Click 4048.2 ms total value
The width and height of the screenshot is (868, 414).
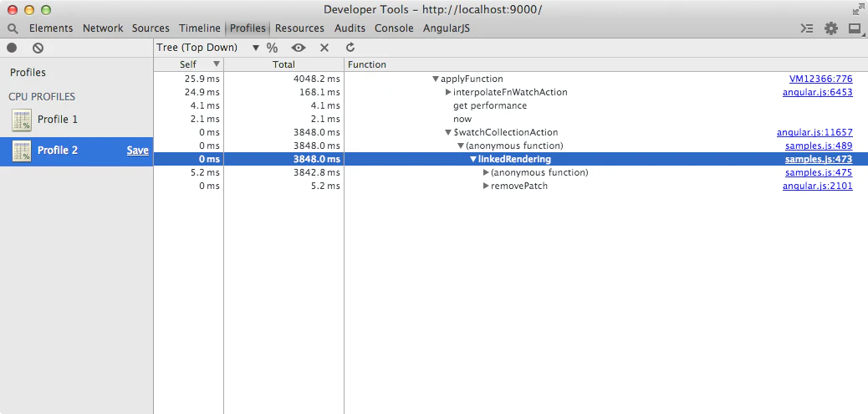317,79
